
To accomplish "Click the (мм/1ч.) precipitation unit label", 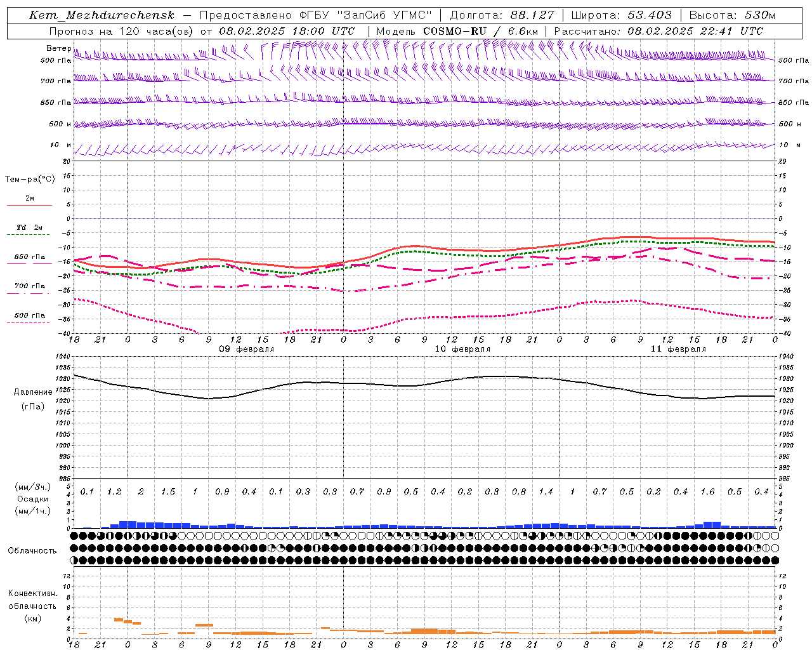I will (33, 511).
